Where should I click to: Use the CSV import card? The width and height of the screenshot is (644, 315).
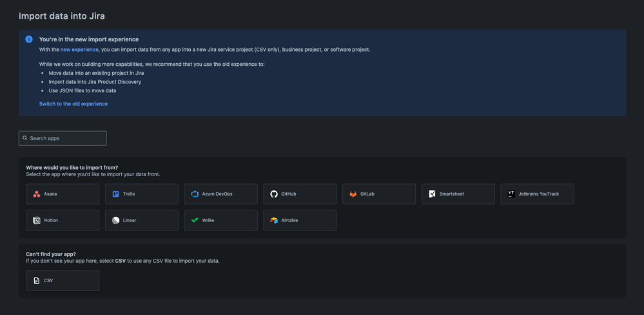63,280
